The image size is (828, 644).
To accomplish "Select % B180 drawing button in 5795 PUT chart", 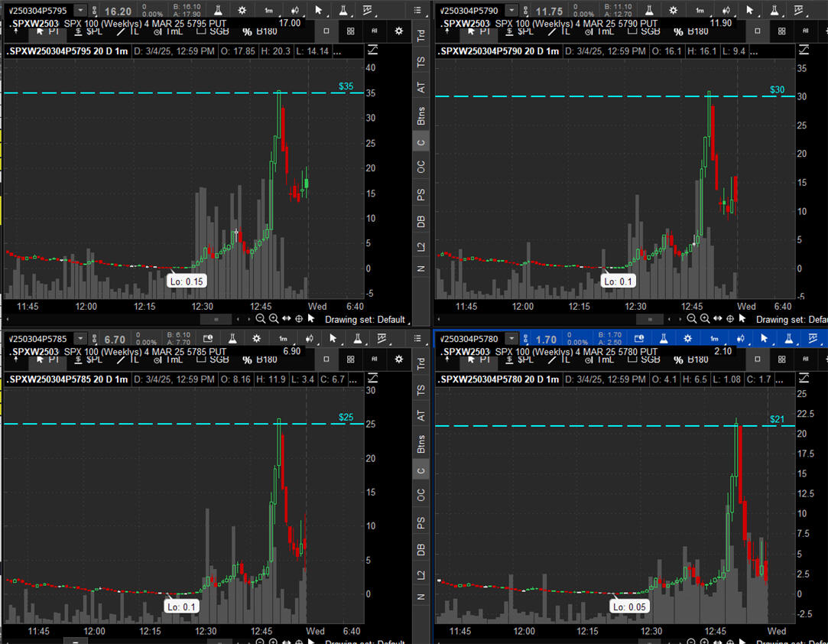I will point(259,31).
